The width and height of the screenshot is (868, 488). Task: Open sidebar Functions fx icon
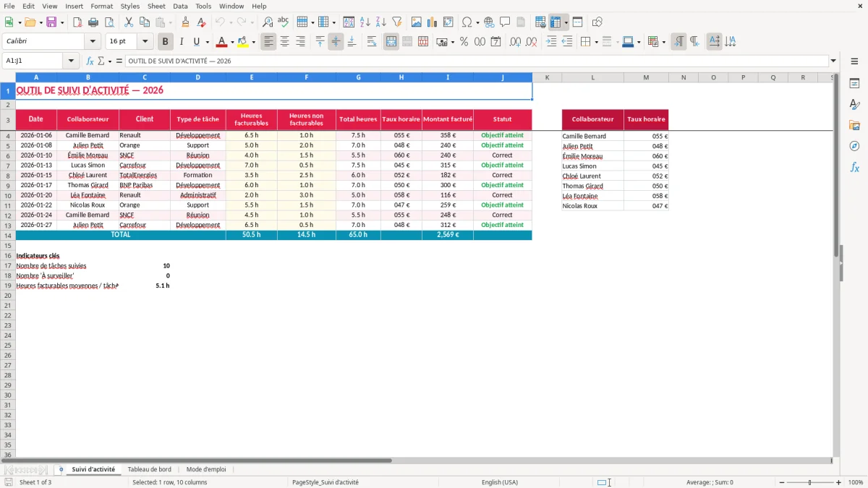(x=854, y=168)
